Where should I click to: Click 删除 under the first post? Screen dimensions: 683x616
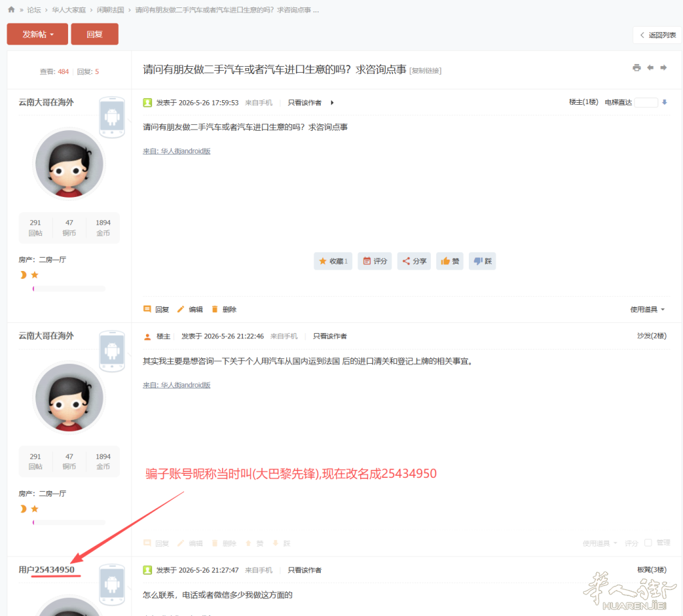pos(224,309)
